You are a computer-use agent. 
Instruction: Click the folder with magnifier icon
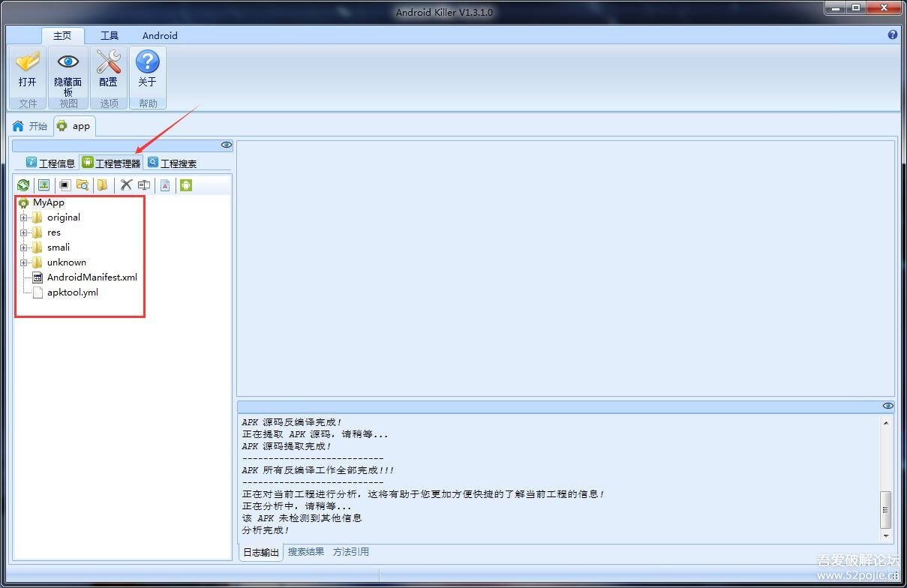83,185
